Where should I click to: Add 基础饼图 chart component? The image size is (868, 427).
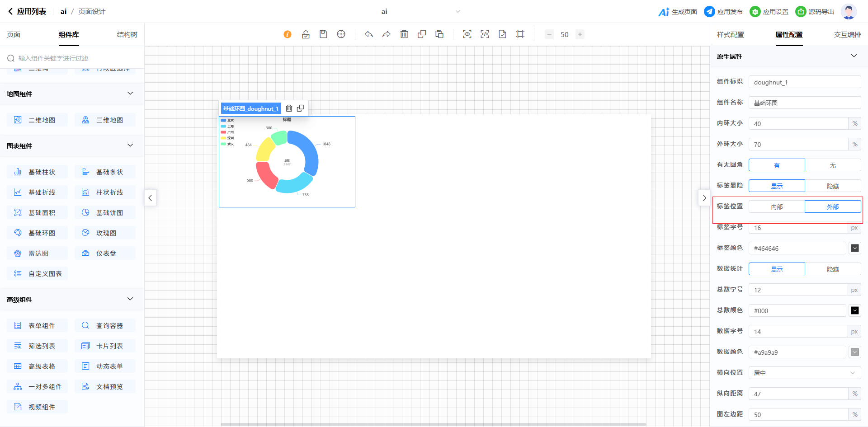(105, 213)
